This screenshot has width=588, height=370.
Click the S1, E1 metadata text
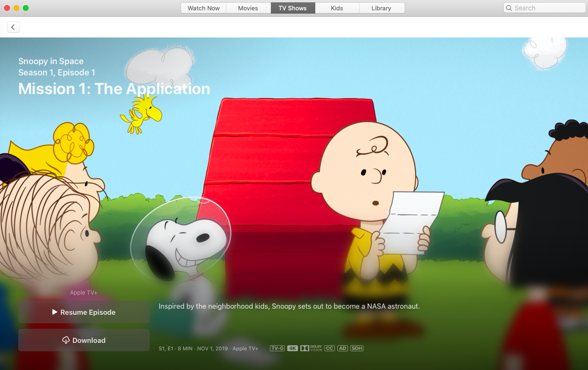pyautogui.click(x=166, y=348)
